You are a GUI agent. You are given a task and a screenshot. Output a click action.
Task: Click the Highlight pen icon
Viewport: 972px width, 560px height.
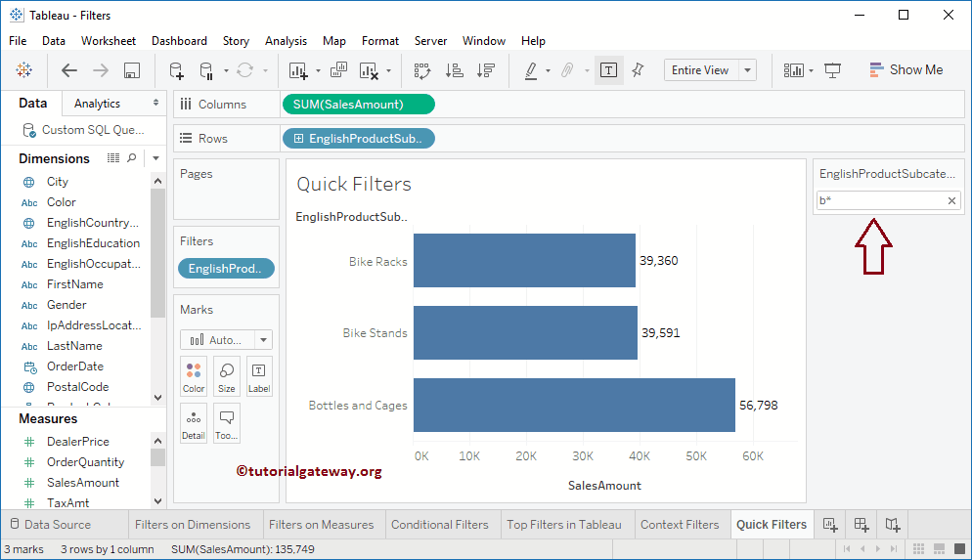[x=531, y=70]
